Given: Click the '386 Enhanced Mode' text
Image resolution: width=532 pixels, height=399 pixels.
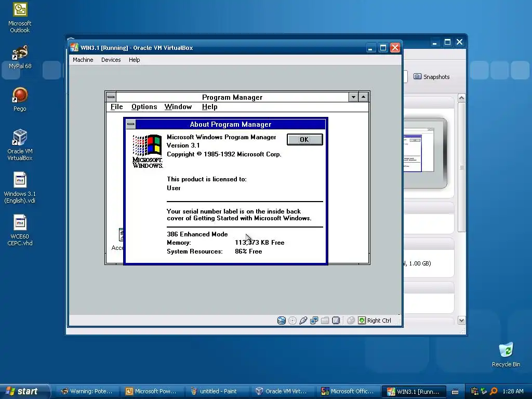Looking at the screenshot, I should (x=197, y=234).
